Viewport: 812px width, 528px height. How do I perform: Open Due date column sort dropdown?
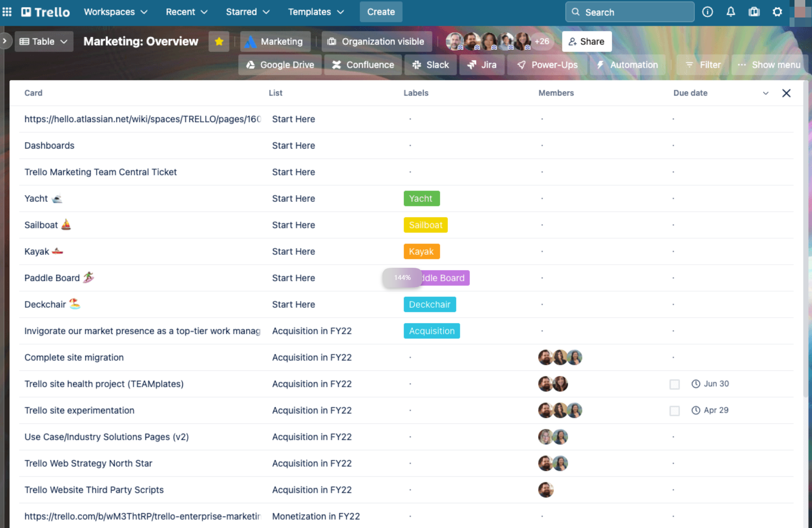tap(765, 93)
